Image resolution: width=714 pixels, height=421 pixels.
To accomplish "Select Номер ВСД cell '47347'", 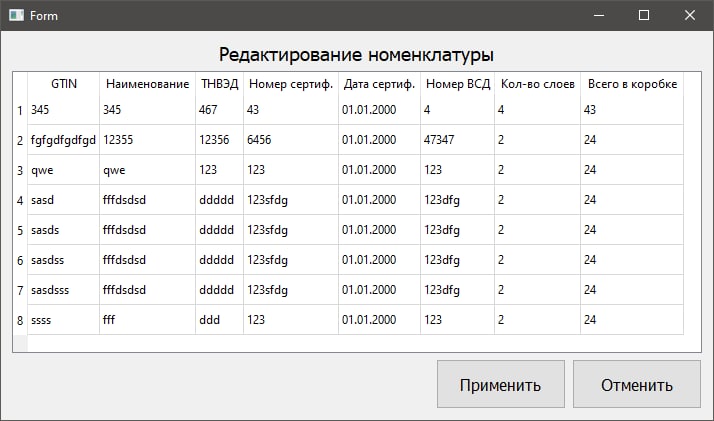I will coord(458,140).
